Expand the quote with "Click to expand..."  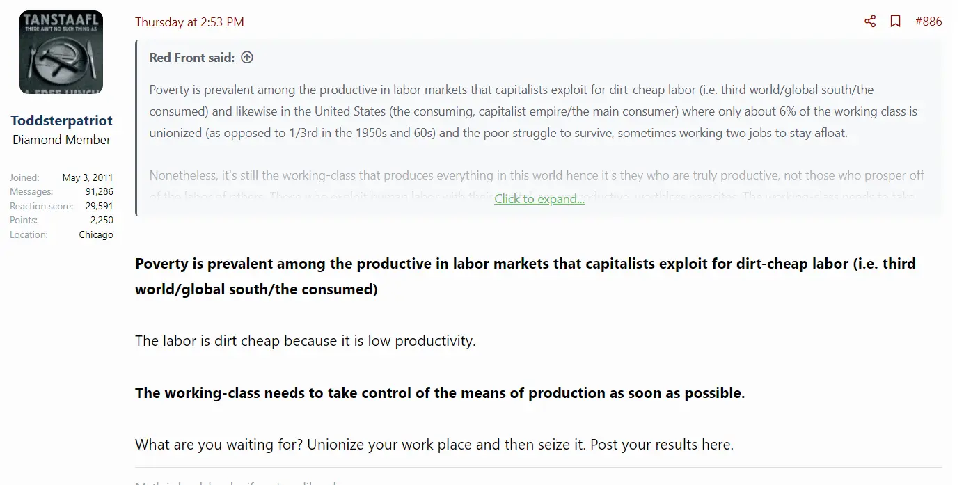pyautogui.click(x=539, y=199)
